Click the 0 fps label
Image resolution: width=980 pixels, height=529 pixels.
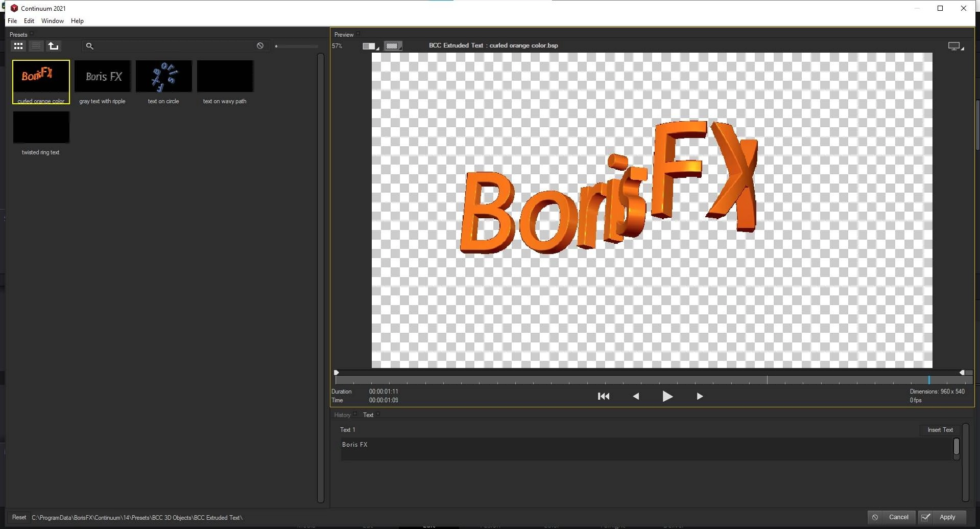point(916,400)
